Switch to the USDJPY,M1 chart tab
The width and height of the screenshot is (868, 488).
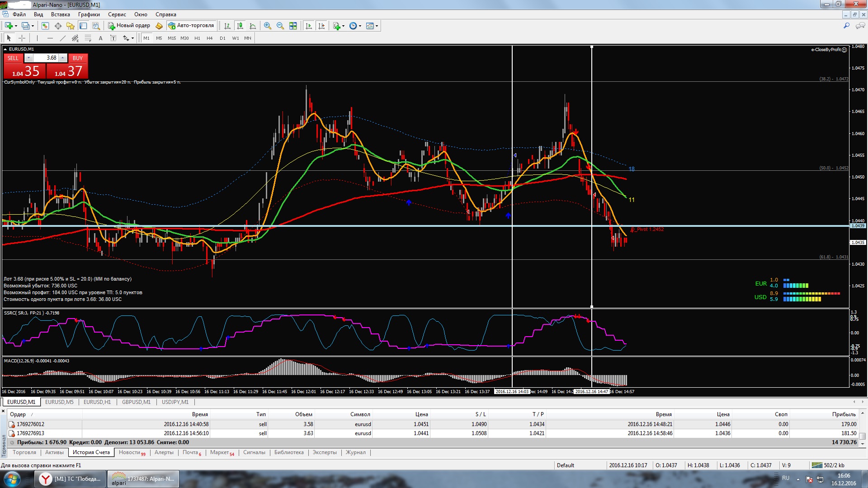pos(175,402)
